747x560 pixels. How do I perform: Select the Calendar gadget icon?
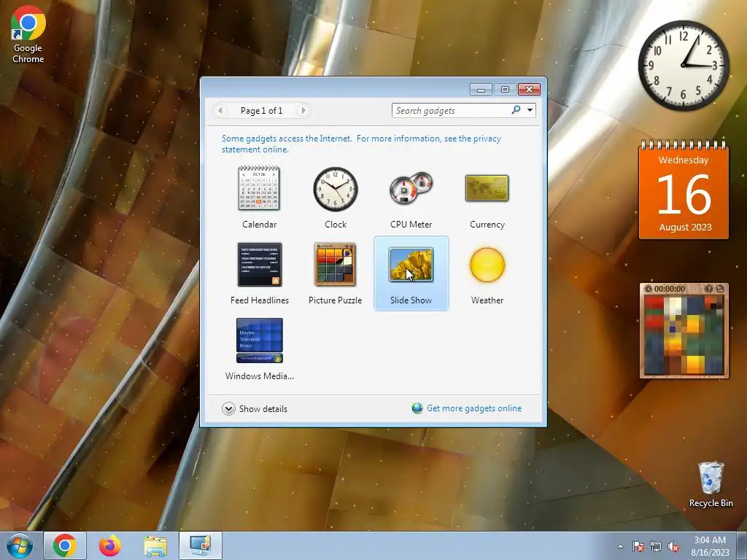click(259, 189)
